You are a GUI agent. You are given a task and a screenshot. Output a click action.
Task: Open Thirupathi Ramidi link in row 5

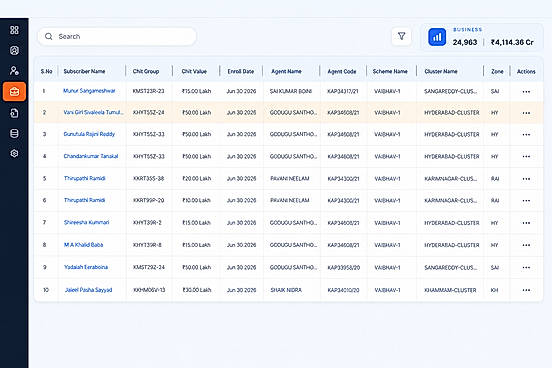coord(84,178)
